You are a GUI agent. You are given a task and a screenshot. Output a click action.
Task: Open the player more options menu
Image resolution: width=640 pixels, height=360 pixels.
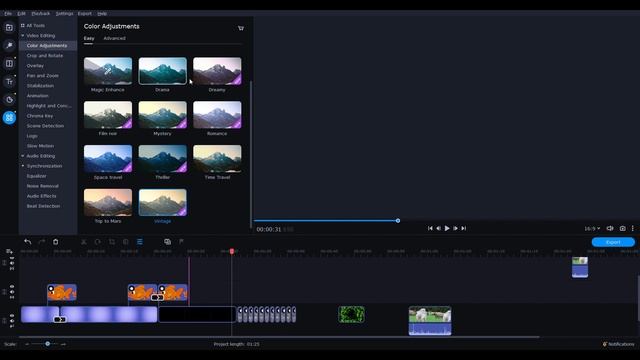click(633, 229)
